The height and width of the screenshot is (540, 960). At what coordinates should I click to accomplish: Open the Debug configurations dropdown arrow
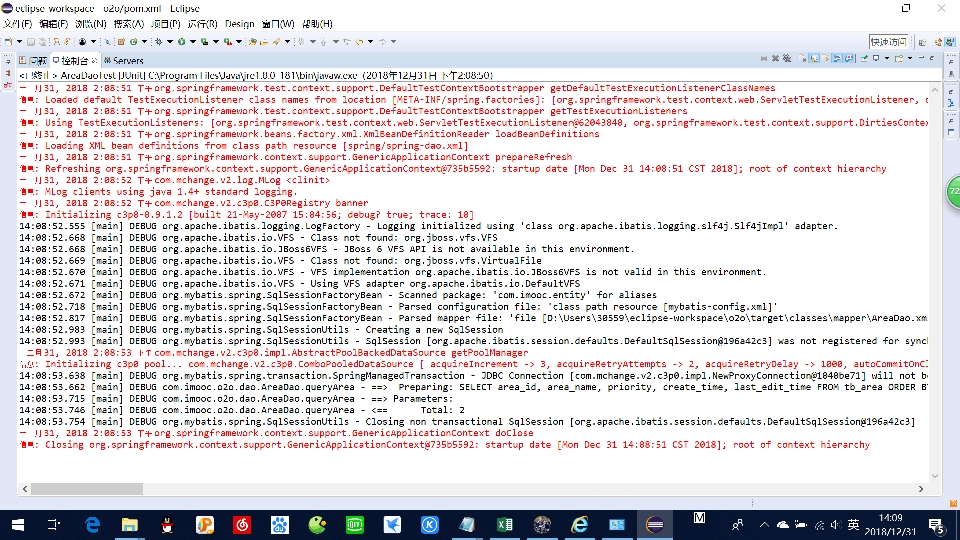pos(170,42)
